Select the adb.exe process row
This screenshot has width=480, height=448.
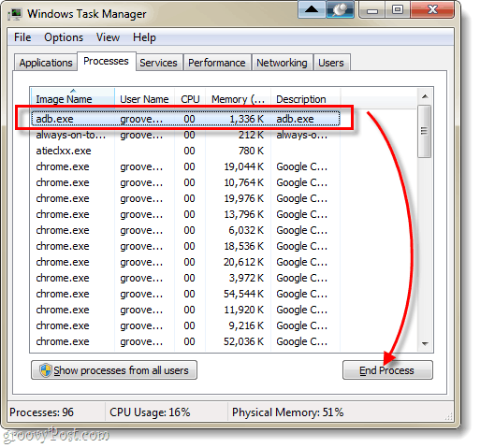point(185,119)
